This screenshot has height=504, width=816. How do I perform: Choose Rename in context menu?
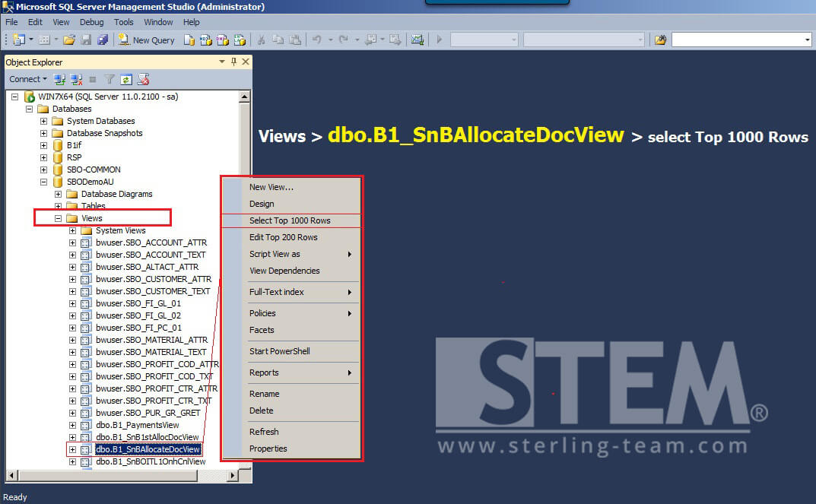click(291, 394)
